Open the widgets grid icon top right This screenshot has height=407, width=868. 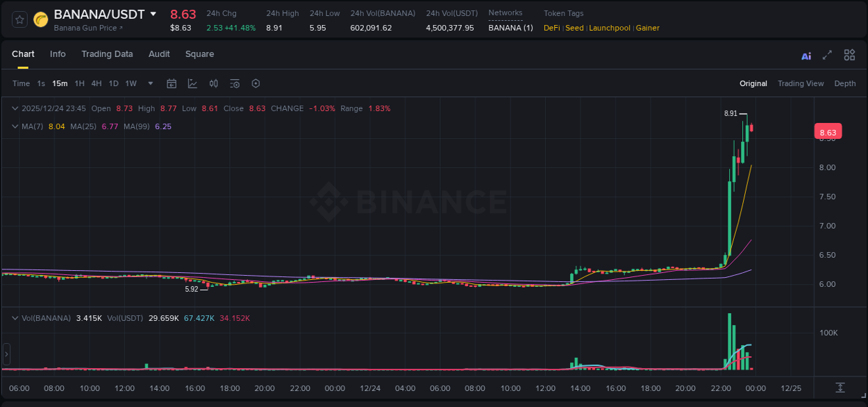point(849,55)
